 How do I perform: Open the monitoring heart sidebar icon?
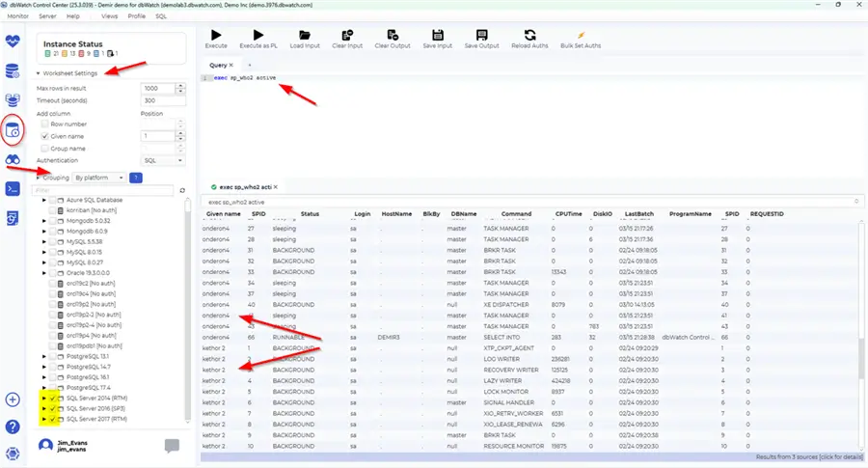tap(13, 41)
